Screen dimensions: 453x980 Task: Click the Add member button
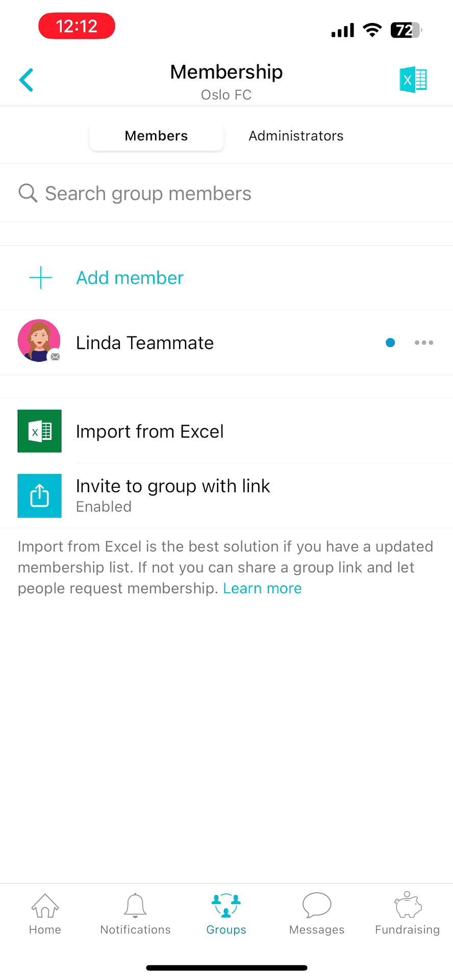[x=130, y=278]
